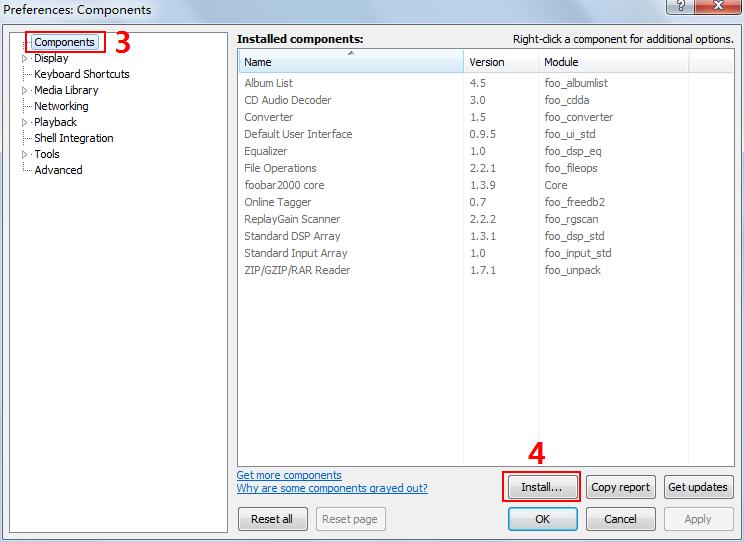Click the foo_ui_std module cell
The height and width of the screenshot is (542, 744).
tap(570, 134)
